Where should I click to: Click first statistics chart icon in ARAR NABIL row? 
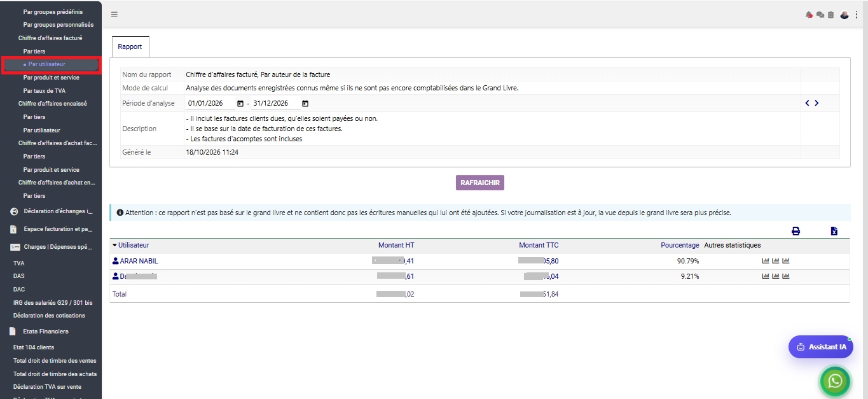pyautogui.click(x=766, y=261)
